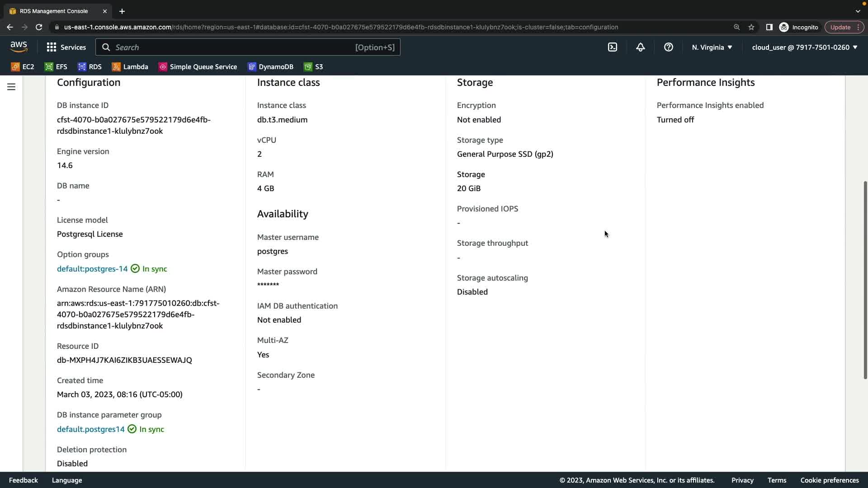This screenshot has height=488, width=868.
Task: Click the AWS search field
Action: point(248,47)
